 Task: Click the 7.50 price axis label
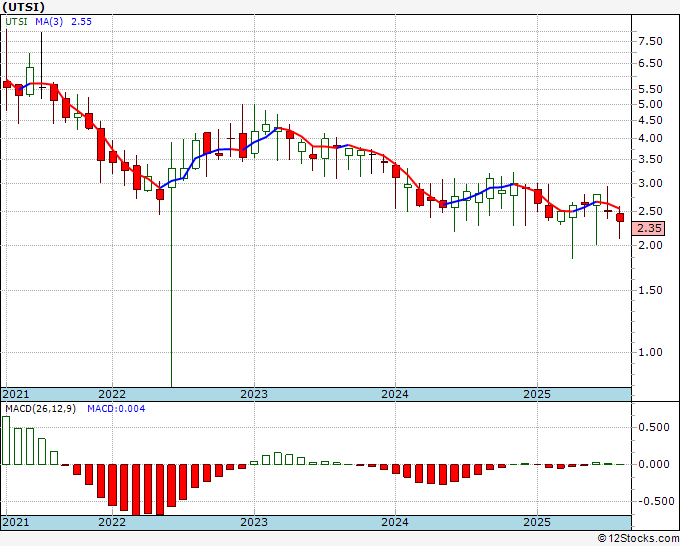click(x=650, y=41)
